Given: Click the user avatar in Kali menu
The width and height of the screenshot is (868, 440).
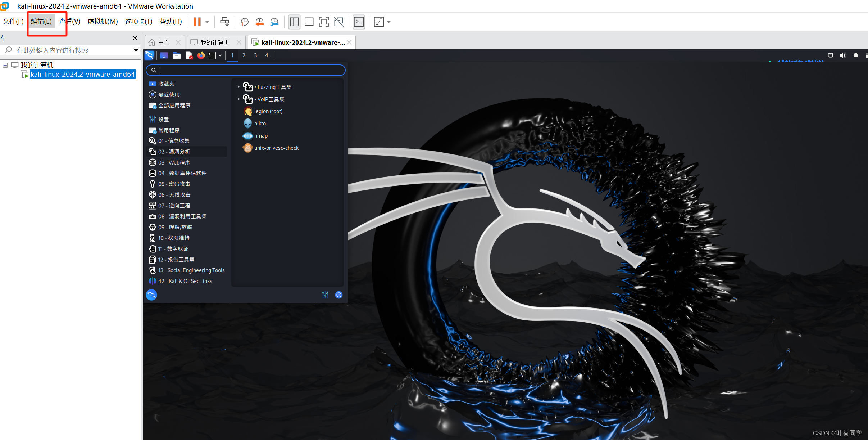Looking at the screenshot, I should pos(151,295).
